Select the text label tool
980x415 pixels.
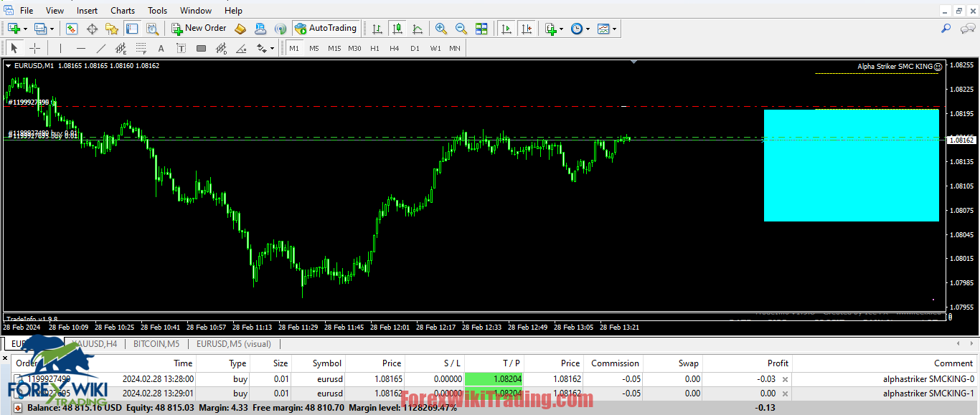(181, 47)
